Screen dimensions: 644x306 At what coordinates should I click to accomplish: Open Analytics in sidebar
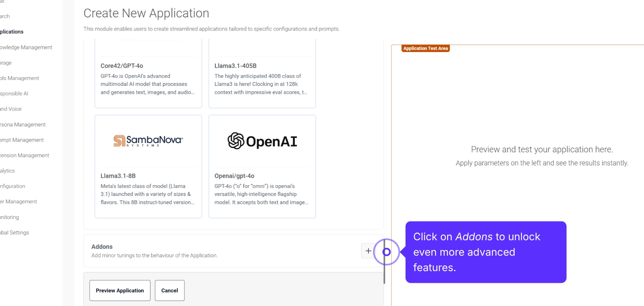(7, 171)
